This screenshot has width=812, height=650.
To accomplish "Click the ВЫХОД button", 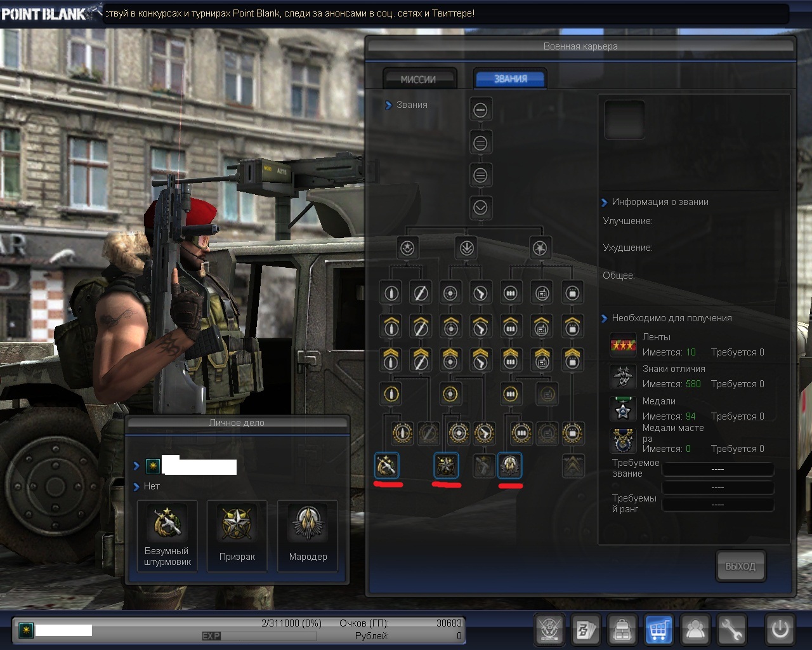I will (x=740, y=566).
